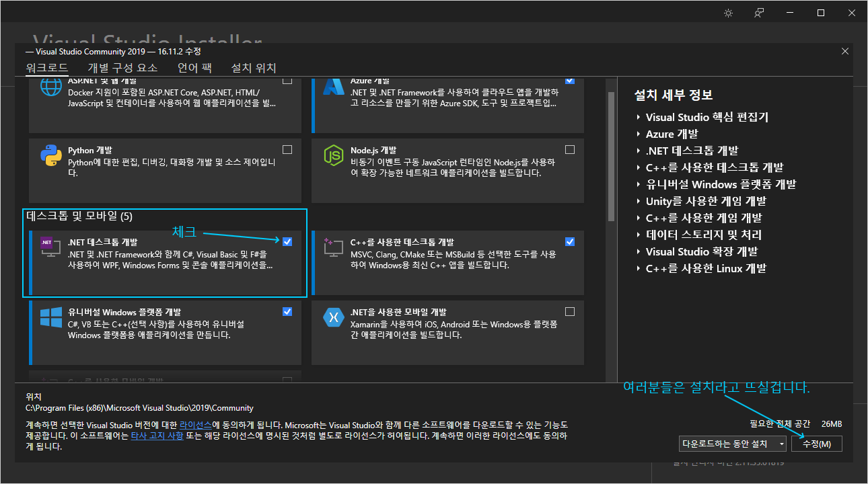Open the 다운로드하는 동안 설치 dropdown
Screen dimensions: 868x484
(x=733, y=444)
